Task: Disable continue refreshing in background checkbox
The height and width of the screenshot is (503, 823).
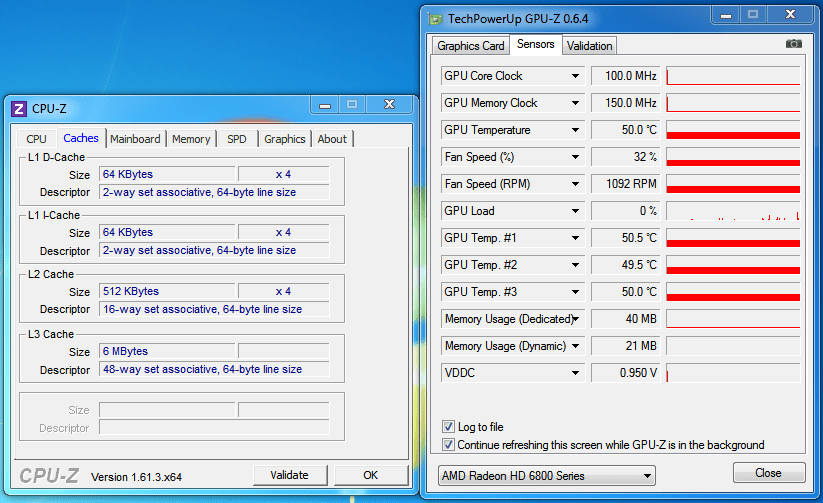Action: point(448,444)
